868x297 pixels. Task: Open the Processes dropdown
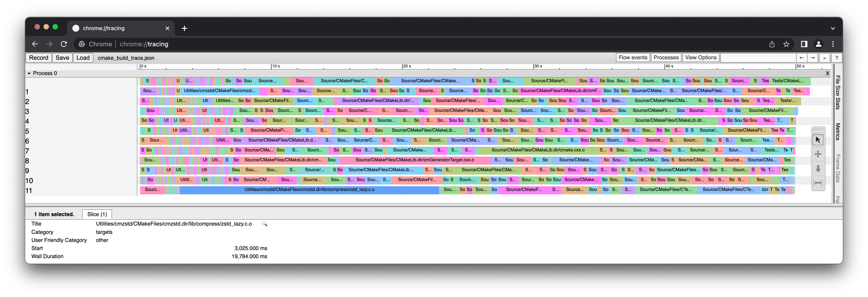coord(666,58)
